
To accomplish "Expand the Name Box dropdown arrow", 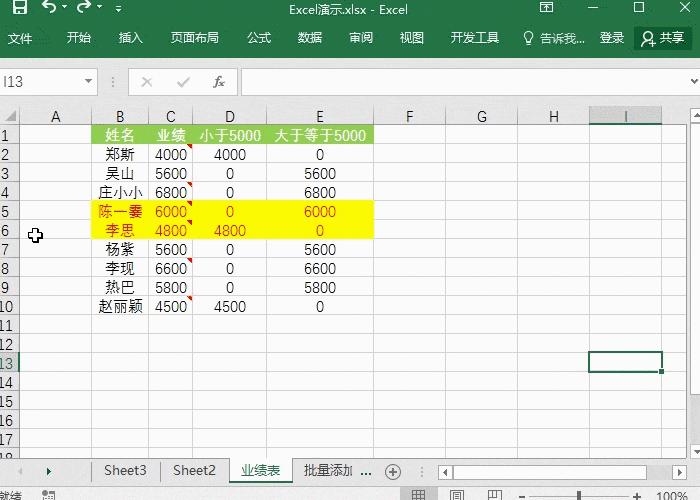I will pyautogui.click(x=88, y=81).
